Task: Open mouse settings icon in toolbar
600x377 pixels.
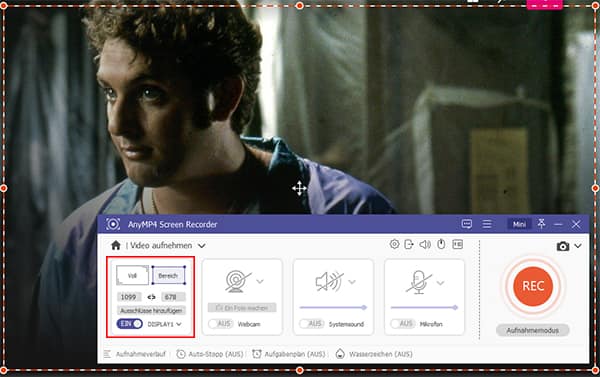Action: (441, 244)
